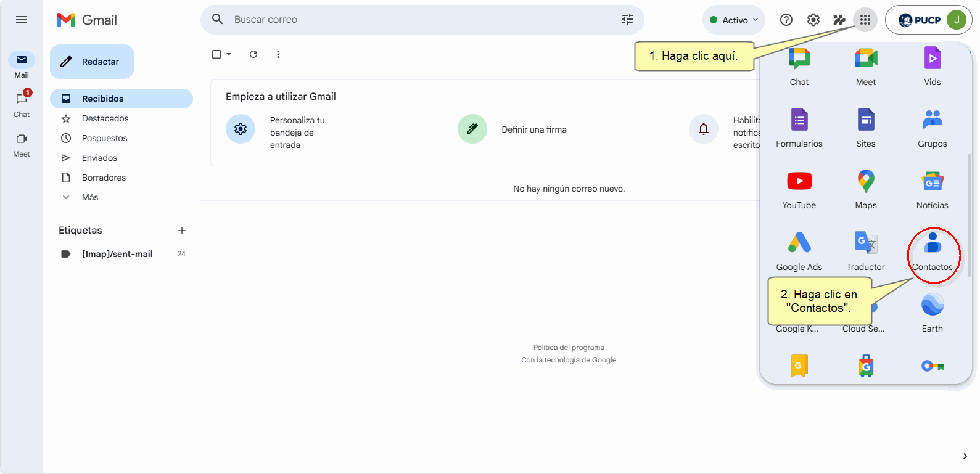Viewport: 980px width, 474px height.
Task: Click the Buscar correo search field
Action: tap(419, 20)
